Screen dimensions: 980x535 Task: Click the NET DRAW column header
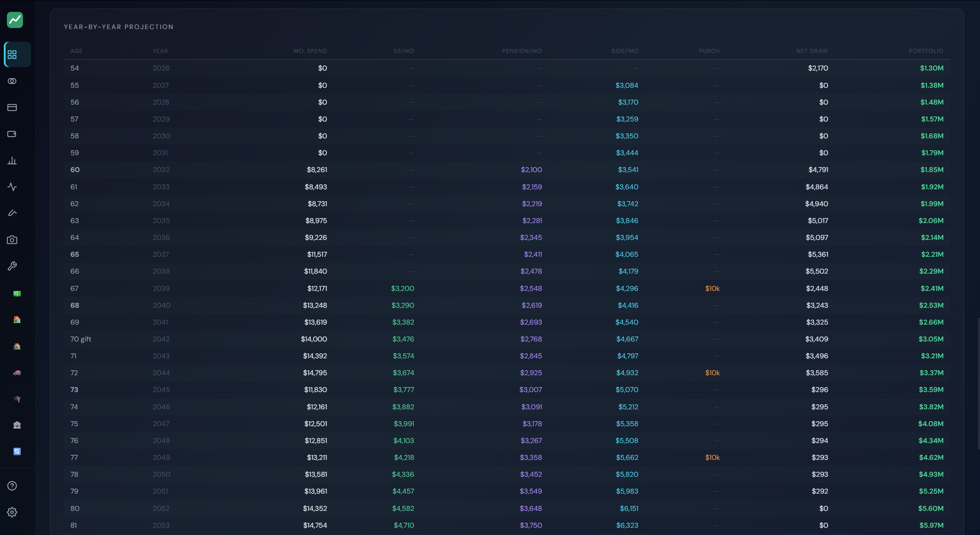coord(812,51)
